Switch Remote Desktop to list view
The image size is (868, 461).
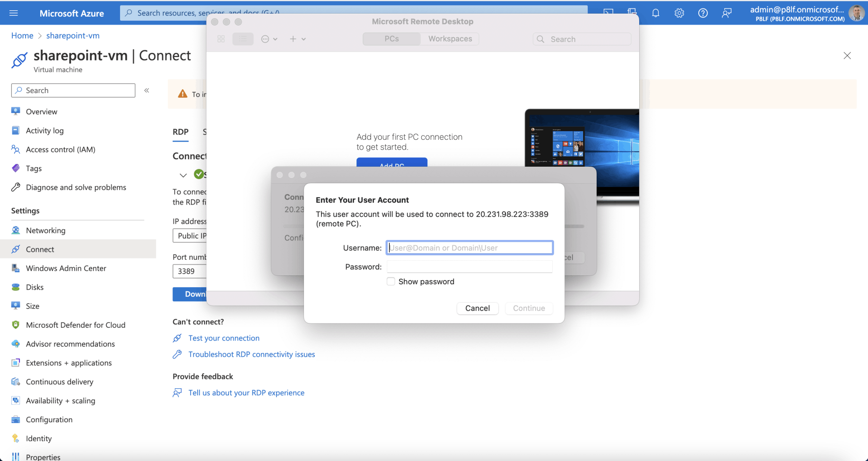point(243,39)
